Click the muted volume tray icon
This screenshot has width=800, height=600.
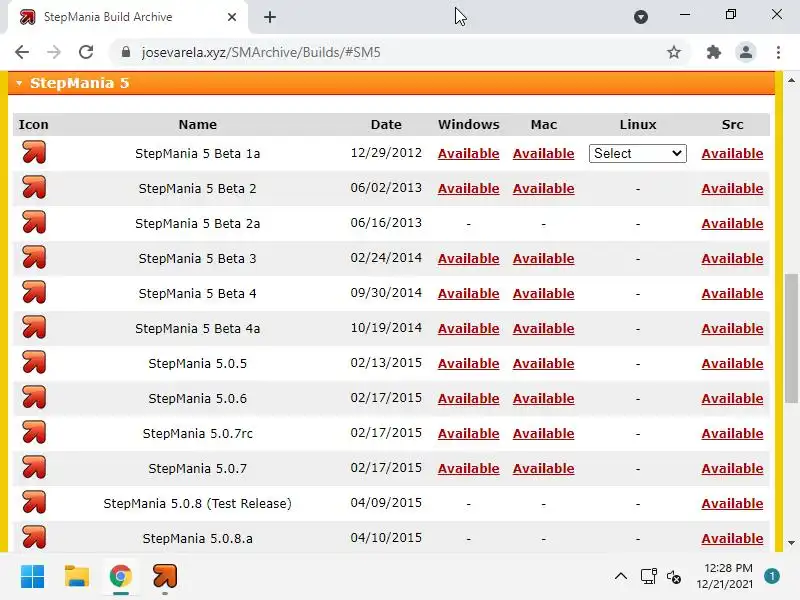coord(674,577)
